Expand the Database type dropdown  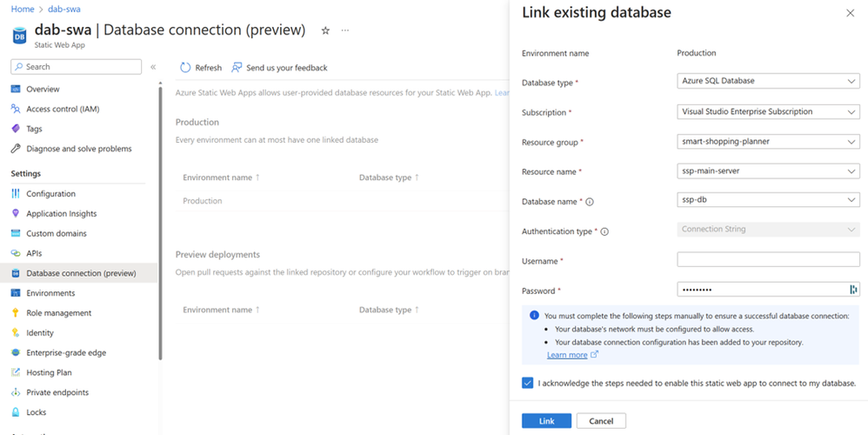pos(768,81)
